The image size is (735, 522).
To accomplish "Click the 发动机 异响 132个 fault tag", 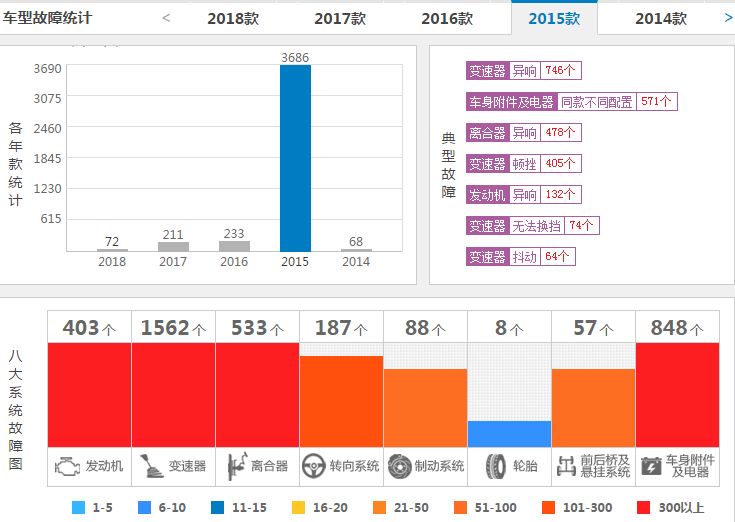I will click(x=524, y=194).
